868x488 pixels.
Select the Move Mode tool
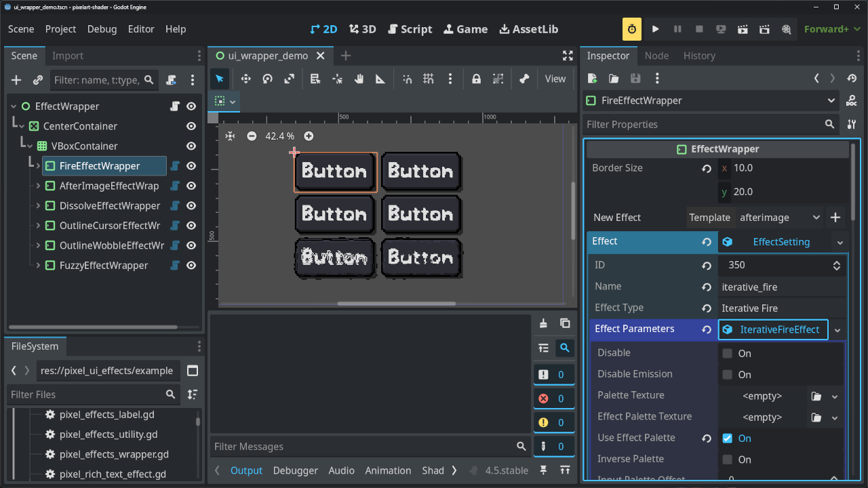coord(245,79)
